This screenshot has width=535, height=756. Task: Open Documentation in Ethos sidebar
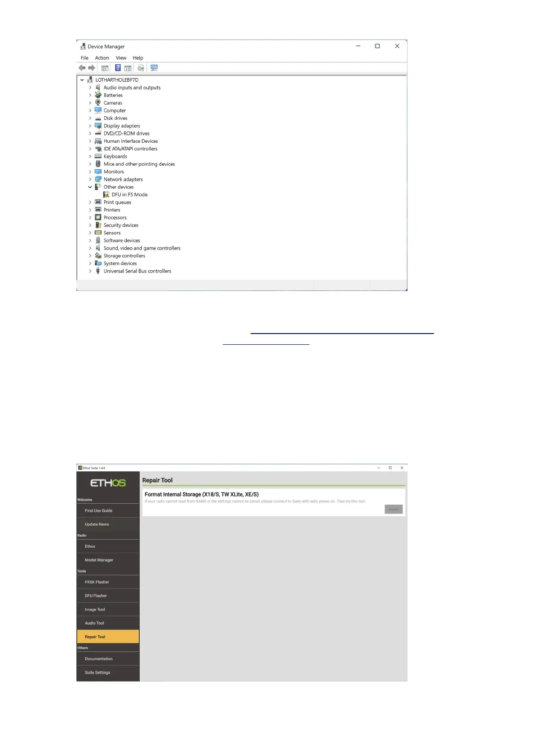pos(108,659)
